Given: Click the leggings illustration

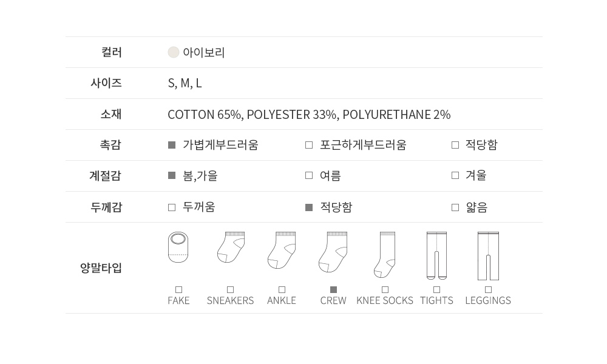Looking at the screenshot, I should [x=488, y=255].
